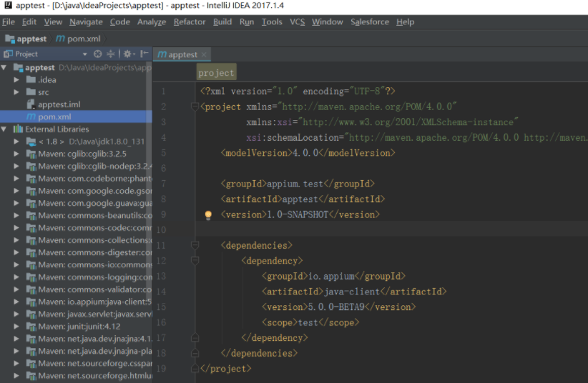Viewport: 588px width, 383px height.
Task: Open the Analyze menu
Action: click(x=152, y=22)
